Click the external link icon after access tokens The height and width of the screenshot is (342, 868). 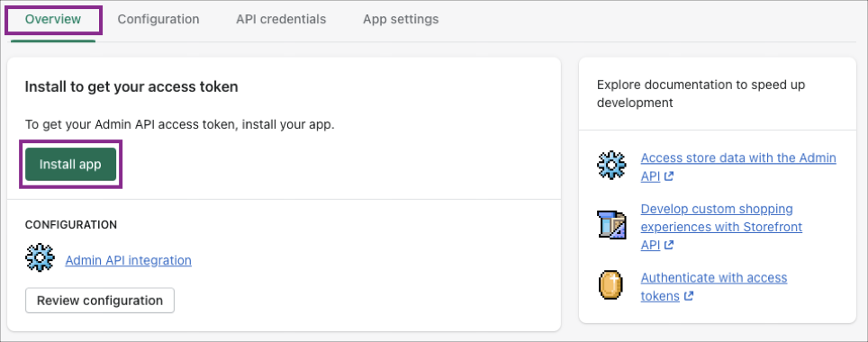tap(689, 296)
